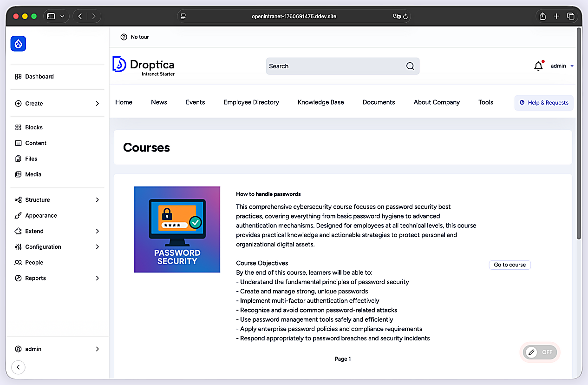This screenshot has height=385, width=588.
Task: Expand the Reports submenu chevron
Action: pyautogui.click(x=98, y=278)
